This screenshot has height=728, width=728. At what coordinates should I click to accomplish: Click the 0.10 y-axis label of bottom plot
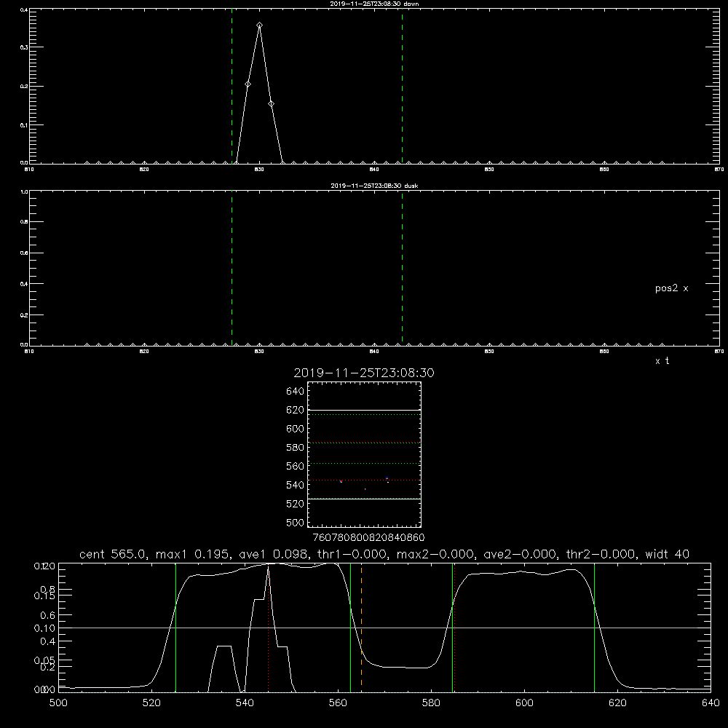[x=44, y=628]
